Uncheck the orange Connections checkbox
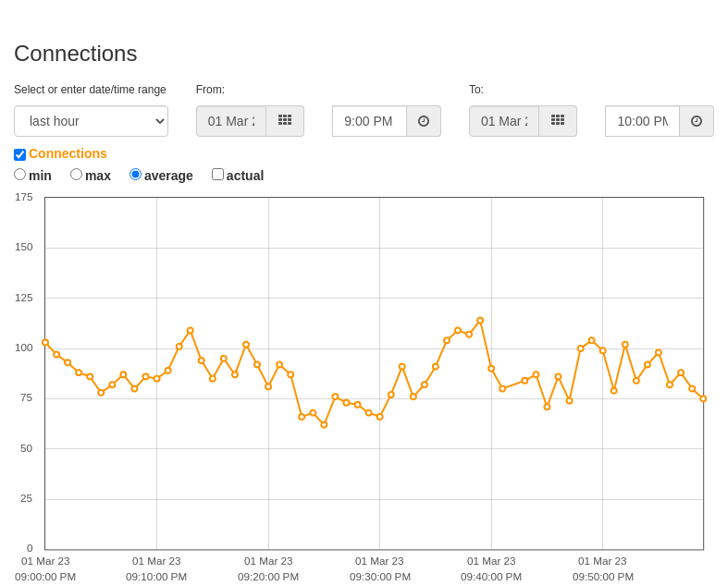The image size is (728, 586). (20, 154)
